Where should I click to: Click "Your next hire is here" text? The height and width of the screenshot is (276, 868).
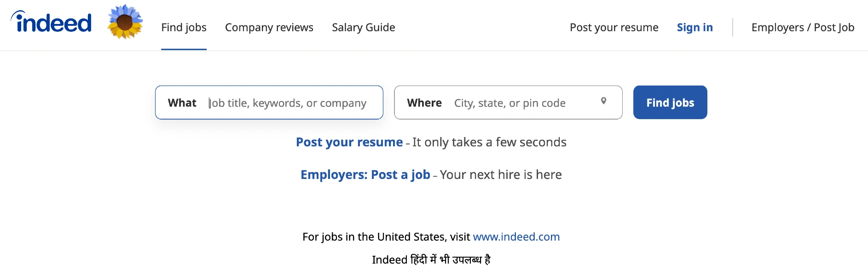click(x=501, y=175)
